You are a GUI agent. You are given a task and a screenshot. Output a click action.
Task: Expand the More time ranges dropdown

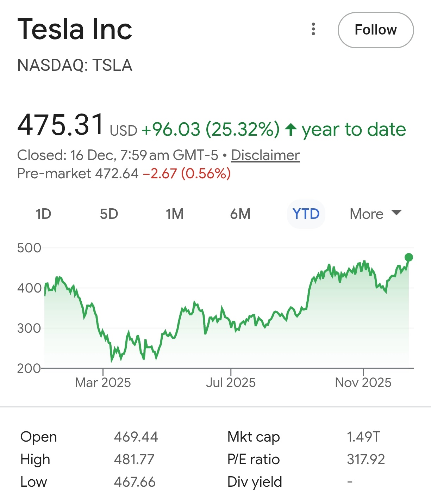pyautogui.click(x=375, y=214)
